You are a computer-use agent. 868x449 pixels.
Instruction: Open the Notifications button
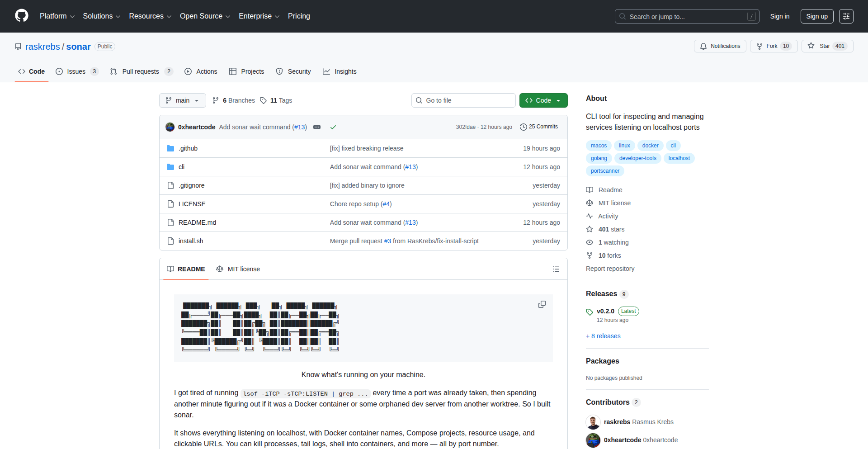(x=720, y=46)
